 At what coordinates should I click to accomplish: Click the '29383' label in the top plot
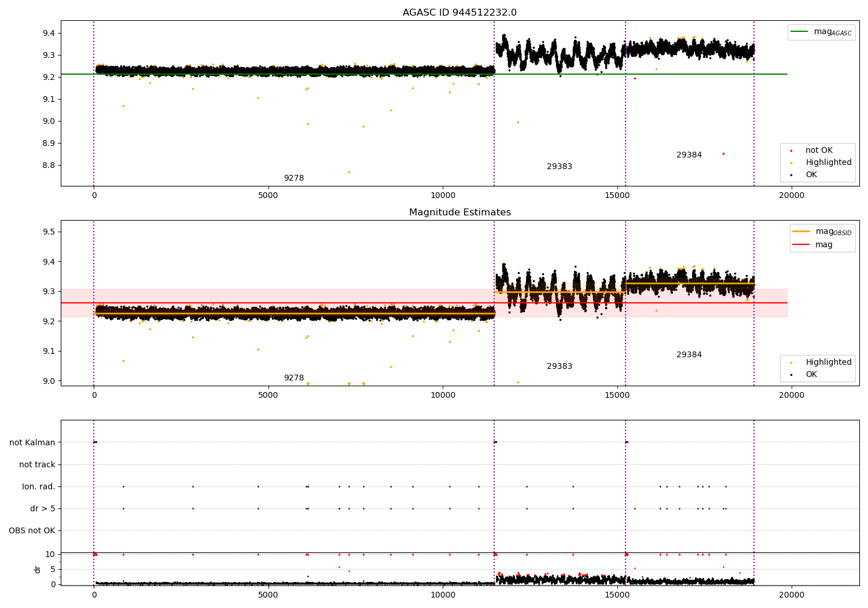[x=560, y=167]
